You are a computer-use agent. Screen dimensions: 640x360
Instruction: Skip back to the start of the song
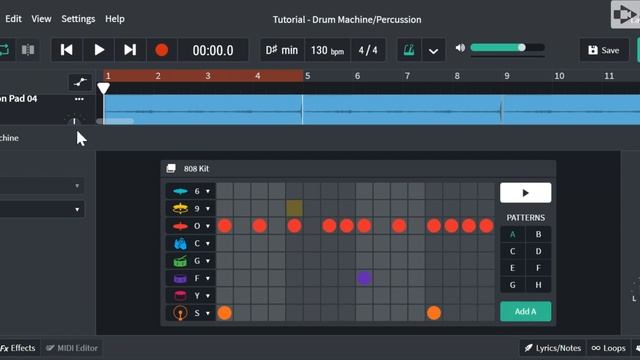click(67, 50)
